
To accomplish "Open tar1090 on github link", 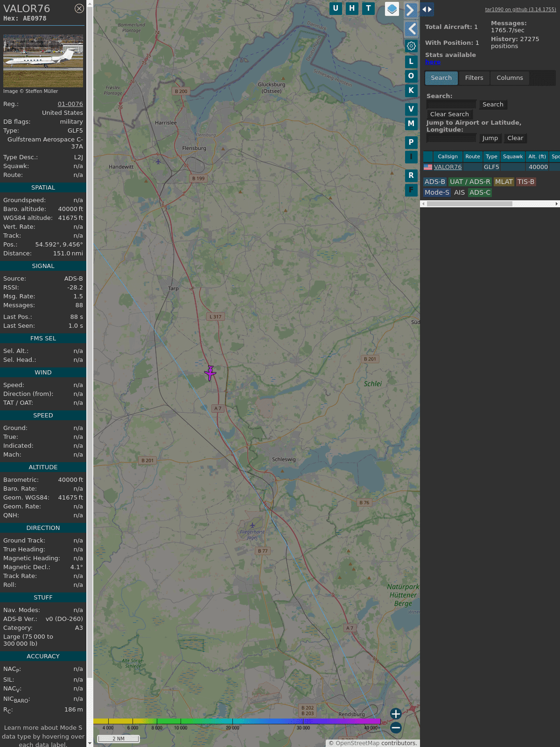I will [520, 9].
